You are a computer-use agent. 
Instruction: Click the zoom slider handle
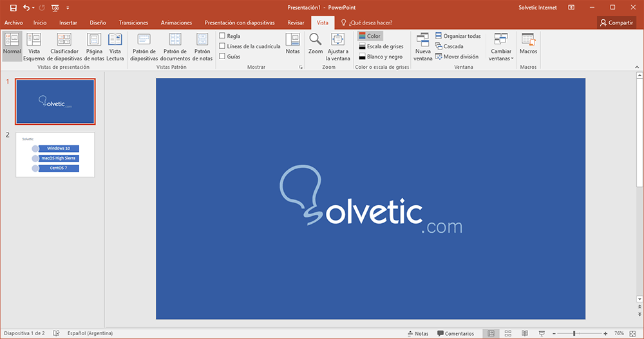point(574,334)
